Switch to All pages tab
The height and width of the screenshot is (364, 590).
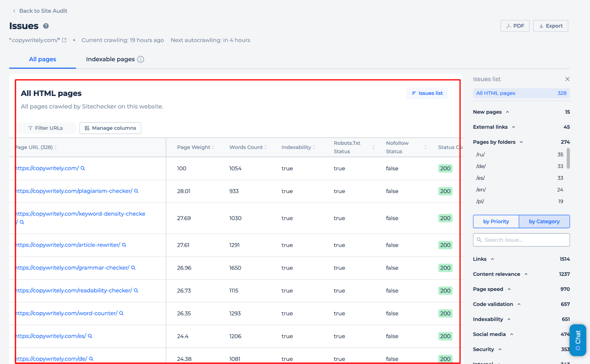tap(43, 59)
